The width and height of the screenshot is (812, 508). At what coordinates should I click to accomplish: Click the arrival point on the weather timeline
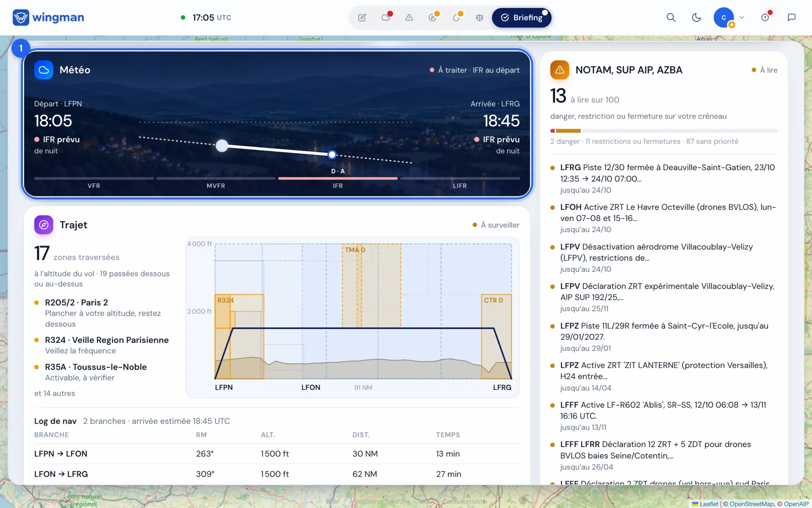coord(332,155)
